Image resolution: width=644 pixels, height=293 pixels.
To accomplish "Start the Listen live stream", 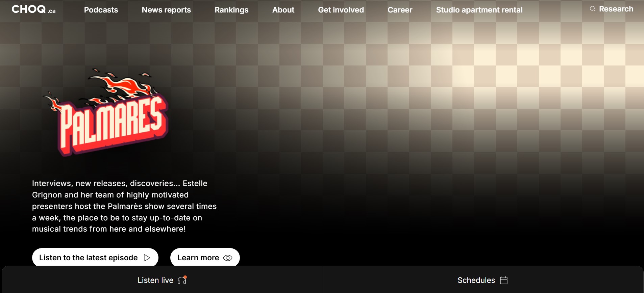I will click(x=162, y=280).
